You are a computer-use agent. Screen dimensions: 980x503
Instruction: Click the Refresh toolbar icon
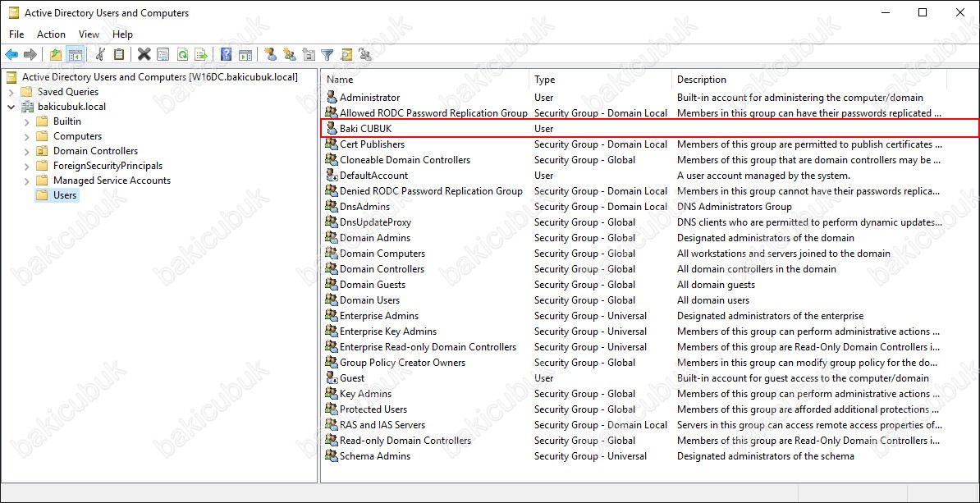click(x=181, y=55)
